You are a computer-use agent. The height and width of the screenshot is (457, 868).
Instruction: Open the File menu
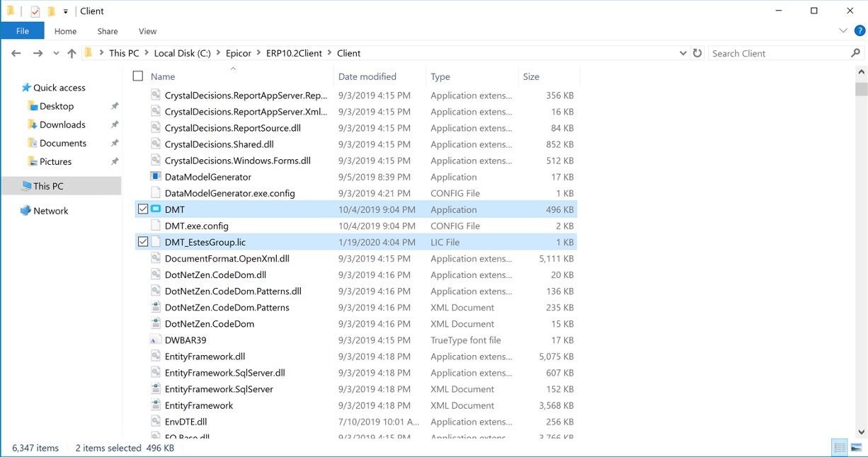23,31
